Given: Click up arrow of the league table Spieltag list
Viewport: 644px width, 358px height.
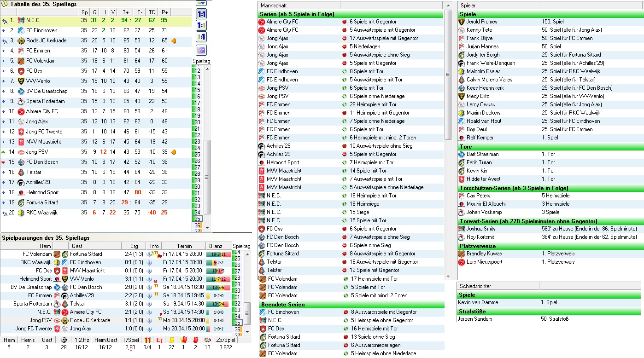Looking at the screenshot, I should coord(207,68).
